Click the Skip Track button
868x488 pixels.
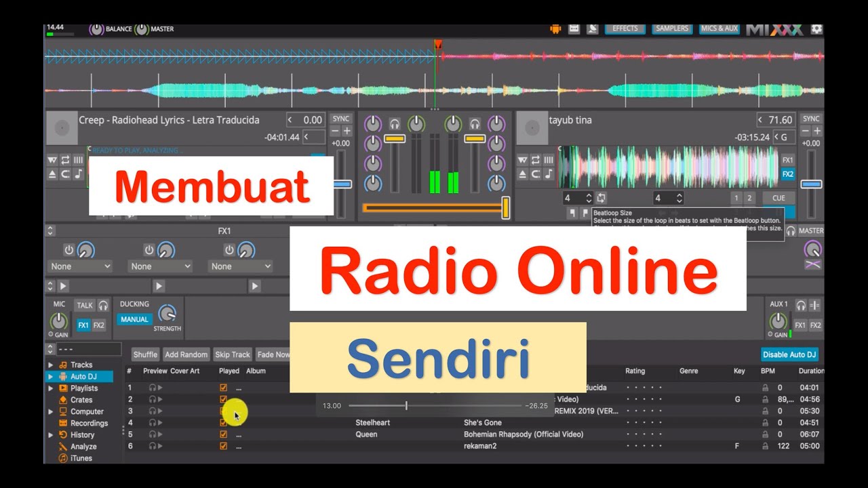pos(233,354)
